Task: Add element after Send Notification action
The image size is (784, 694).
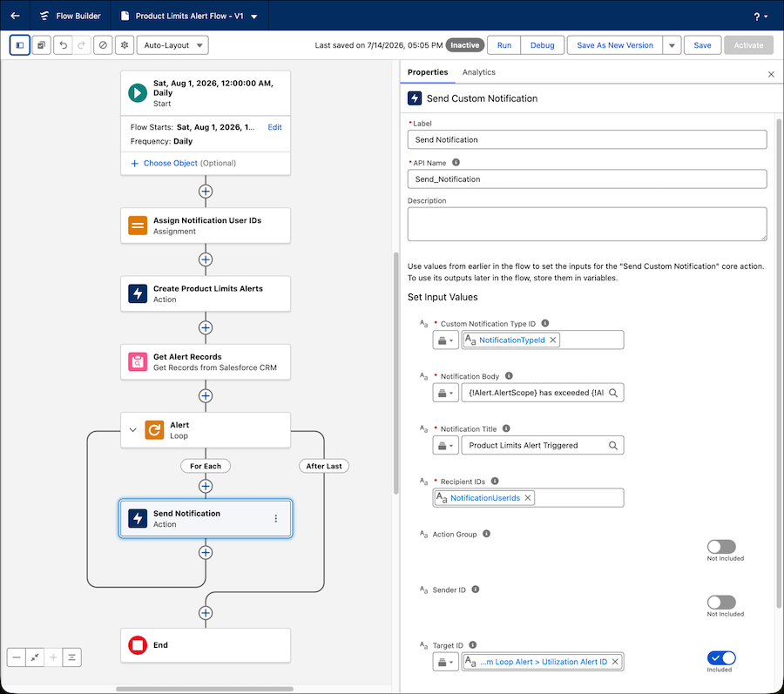Action: click(206, 553)
